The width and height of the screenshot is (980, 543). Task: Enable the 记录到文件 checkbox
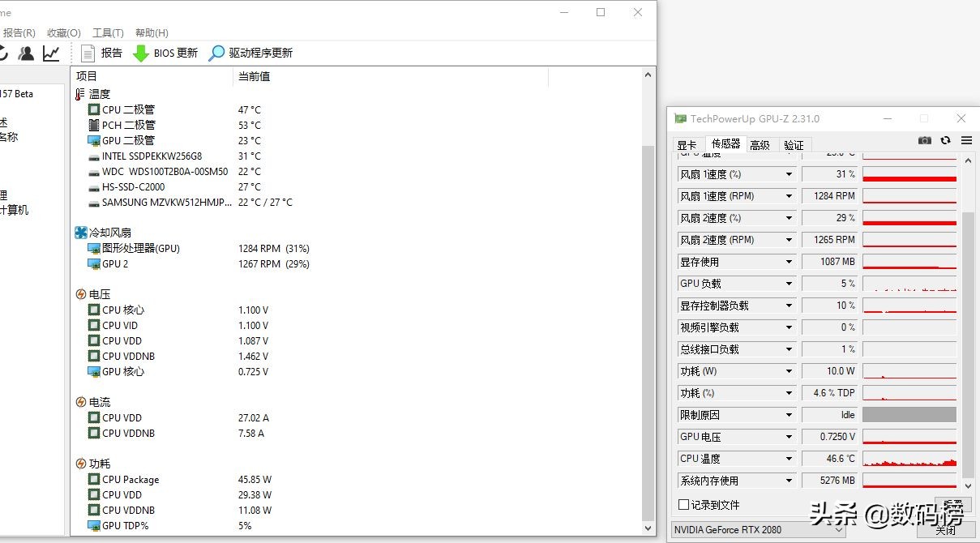pyautogui.click(x=683, y=505)
